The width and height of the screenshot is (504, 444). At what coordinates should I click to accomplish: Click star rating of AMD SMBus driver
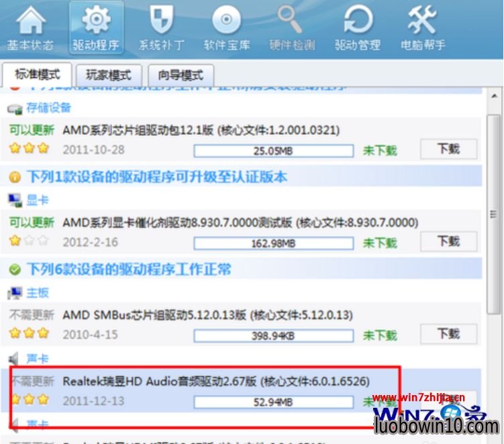29,333
